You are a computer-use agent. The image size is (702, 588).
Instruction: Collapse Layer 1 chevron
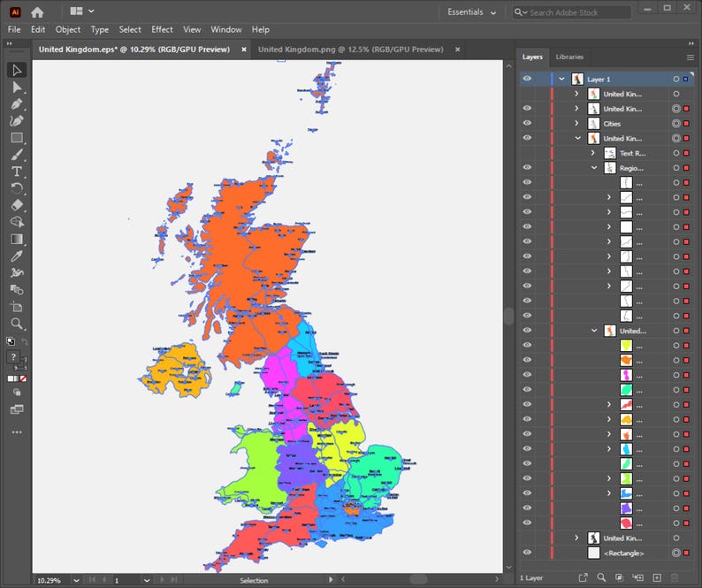tap(561, 79)
